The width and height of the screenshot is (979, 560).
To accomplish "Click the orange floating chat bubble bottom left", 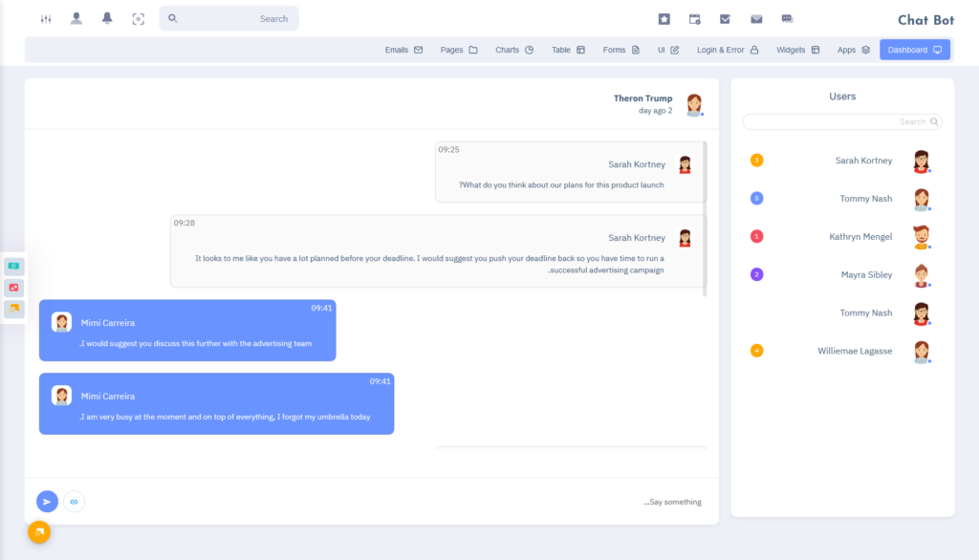I will click(38, 532).
